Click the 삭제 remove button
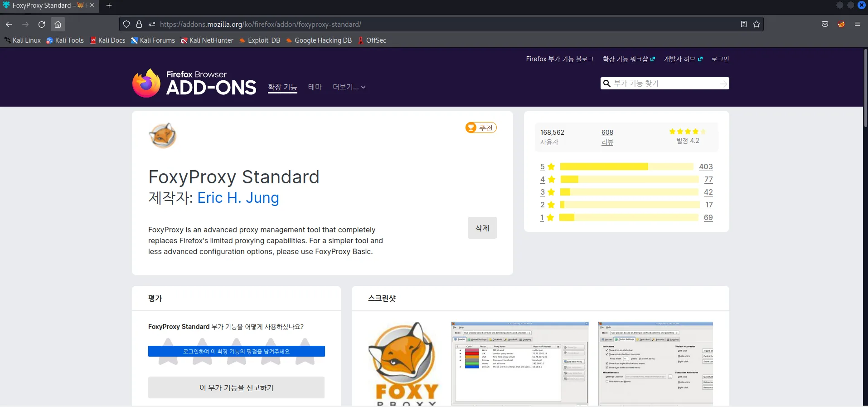This screenshot has height=407, width=868. (x=482, y=228)
